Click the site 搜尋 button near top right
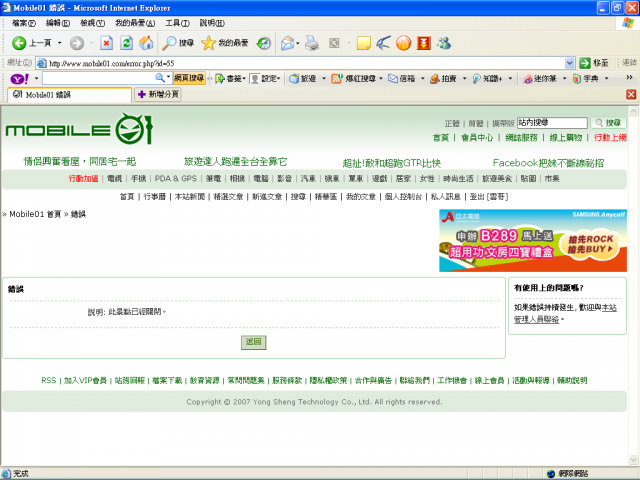This screenshot has width=640, height=480. point(608,123)
